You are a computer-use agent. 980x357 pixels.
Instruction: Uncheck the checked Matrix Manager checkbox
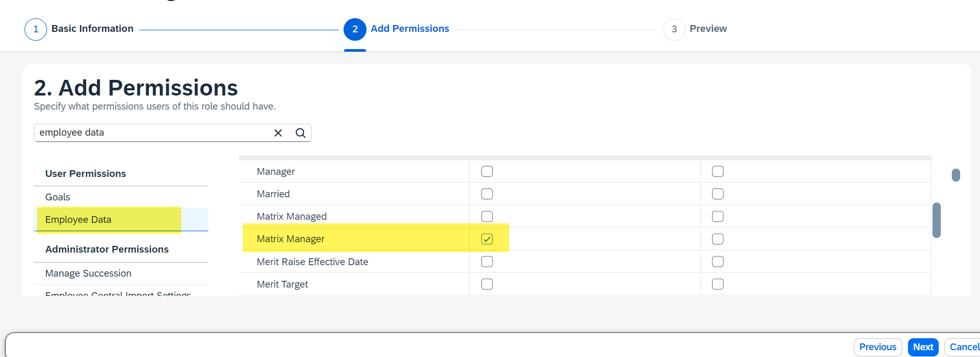(x=487, y=239)
